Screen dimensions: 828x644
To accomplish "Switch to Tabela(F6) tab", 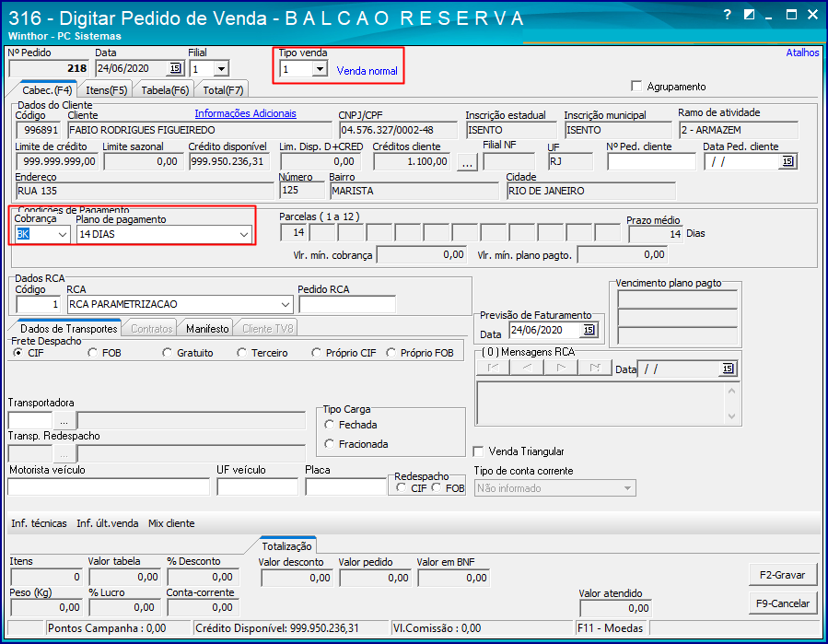I will (165, 90).
